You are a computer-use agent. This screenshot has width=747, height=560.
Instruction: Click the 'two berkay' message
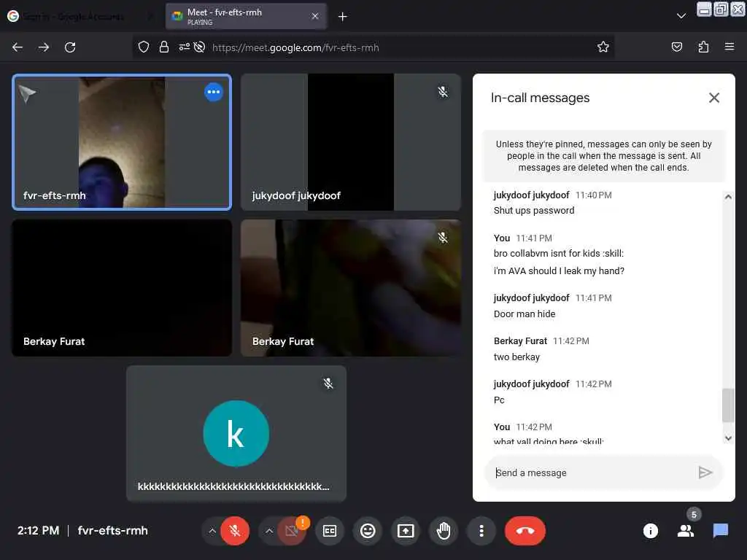point(516,357)
